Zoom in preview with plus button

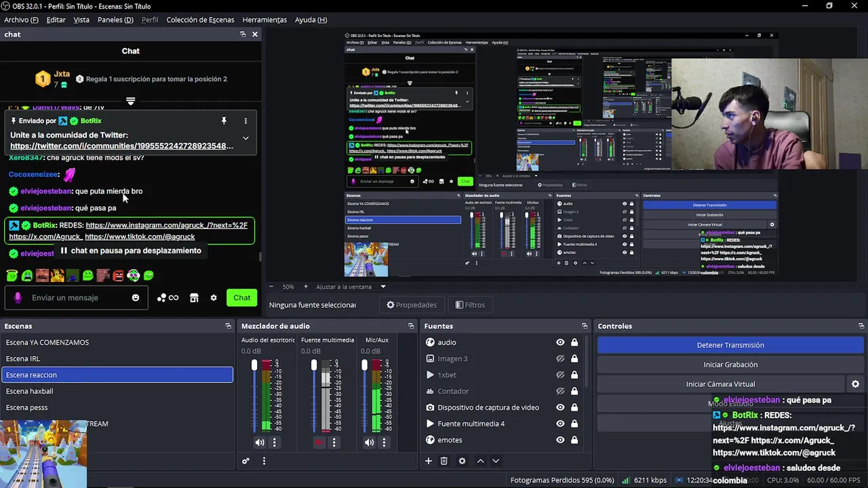305,287
